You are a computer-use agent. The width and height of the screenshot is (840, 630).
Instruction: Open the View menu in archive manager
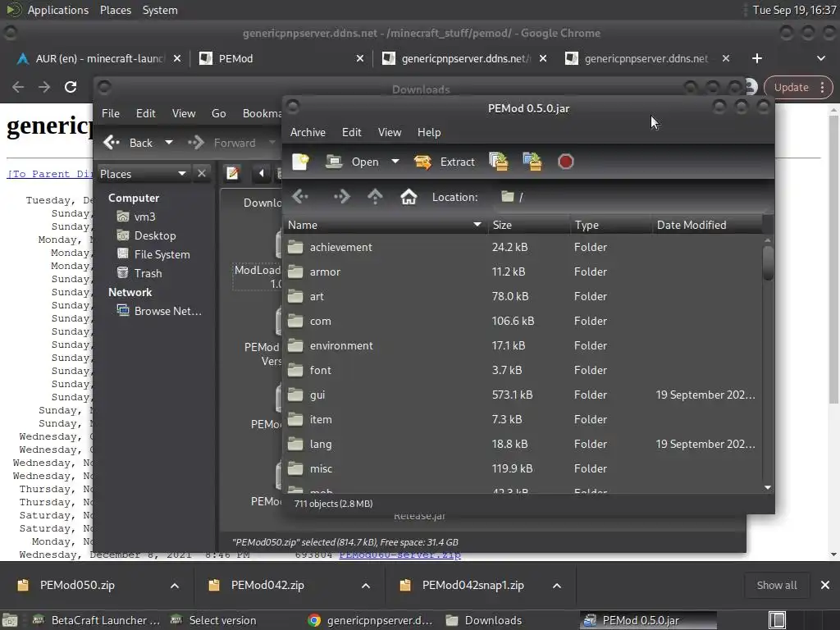(390, 132)
